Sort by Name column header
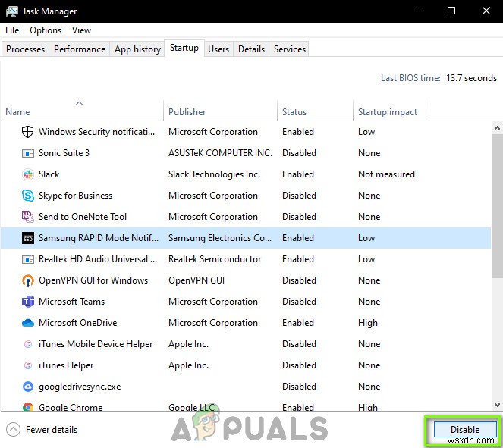Viewport: 503px width, 448px height. click(x=82, y=111)
